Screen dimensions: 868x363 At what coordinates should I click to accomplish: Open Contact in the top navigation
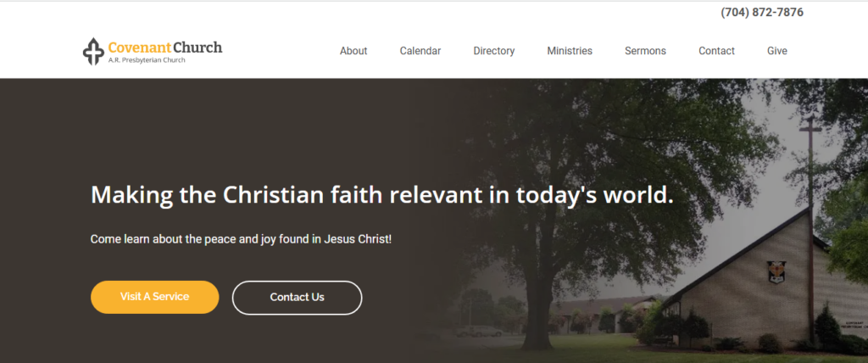pos(716,51)
